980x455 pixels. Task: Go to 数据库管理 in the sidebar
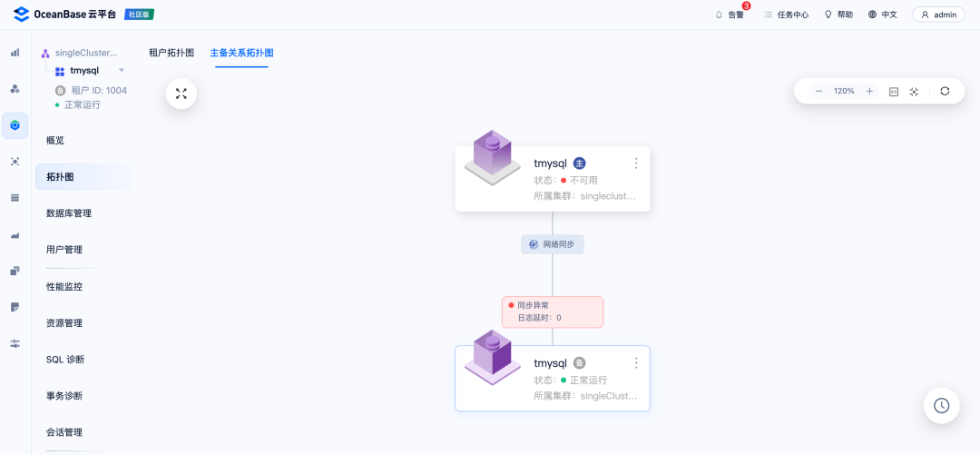pyautogui.click(x=69, y=213)
